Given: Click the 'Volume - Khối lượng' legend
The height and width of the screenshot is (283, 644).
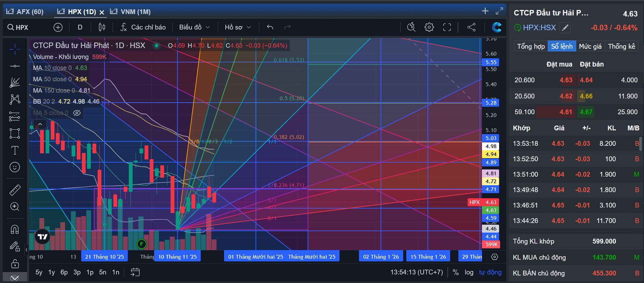Looking at the screenshot, I should 61,57.
